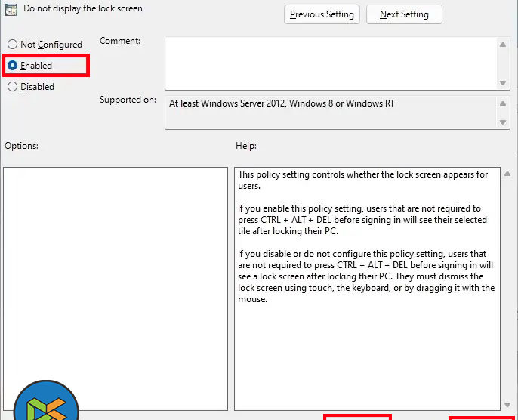The height and width of the screenshot is (420, 518).
Task: Click the Supported on scroll up arrow
Action: [503, 103]
